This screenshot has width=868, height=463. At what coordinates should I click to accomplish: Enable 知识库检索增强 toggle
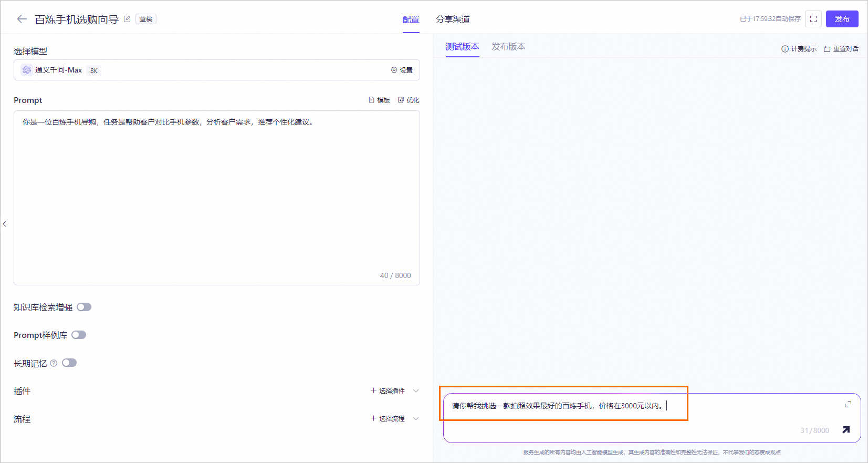[x=84, y=307]
